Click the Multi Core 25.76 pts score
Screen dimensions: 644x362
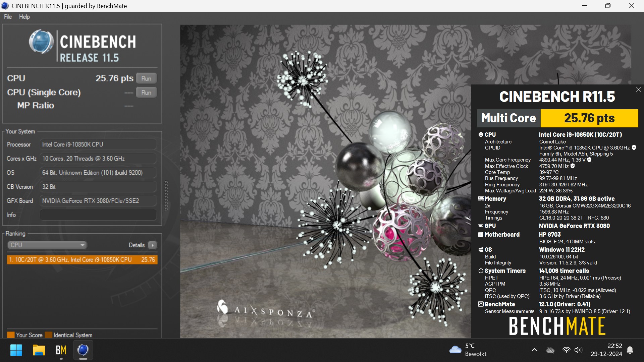tap(589, 118)
